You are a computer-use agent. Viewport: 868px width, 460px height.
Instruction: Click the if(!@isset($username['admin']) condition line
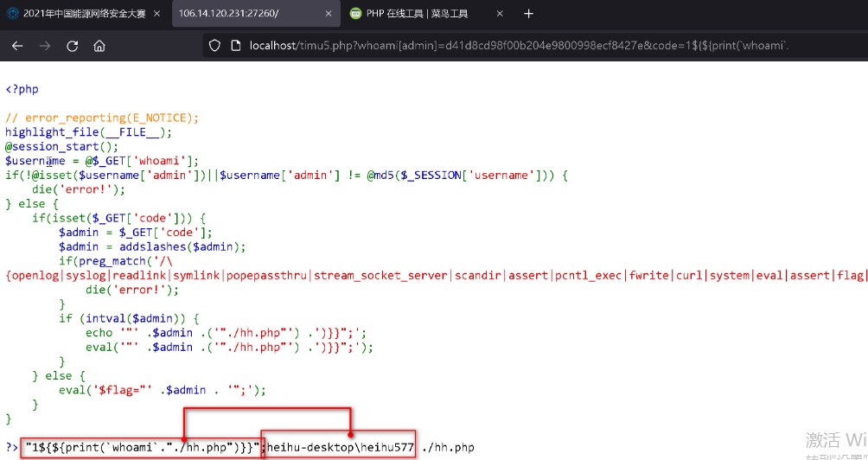[287, 176]
